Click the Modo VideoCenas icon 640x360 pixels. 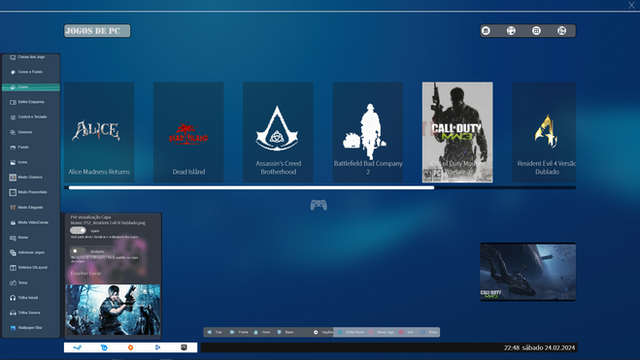click(x=13, y=222)
